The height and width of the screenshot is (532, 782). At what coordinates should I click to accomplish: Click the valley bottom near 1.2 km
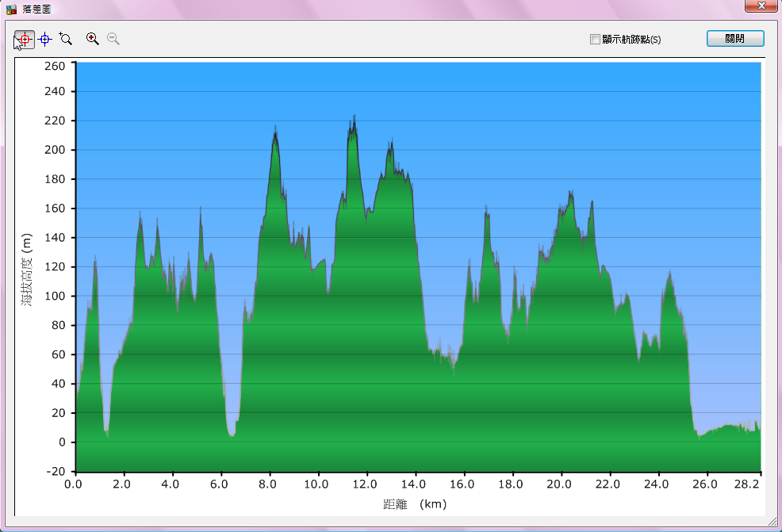click(106, 432)
